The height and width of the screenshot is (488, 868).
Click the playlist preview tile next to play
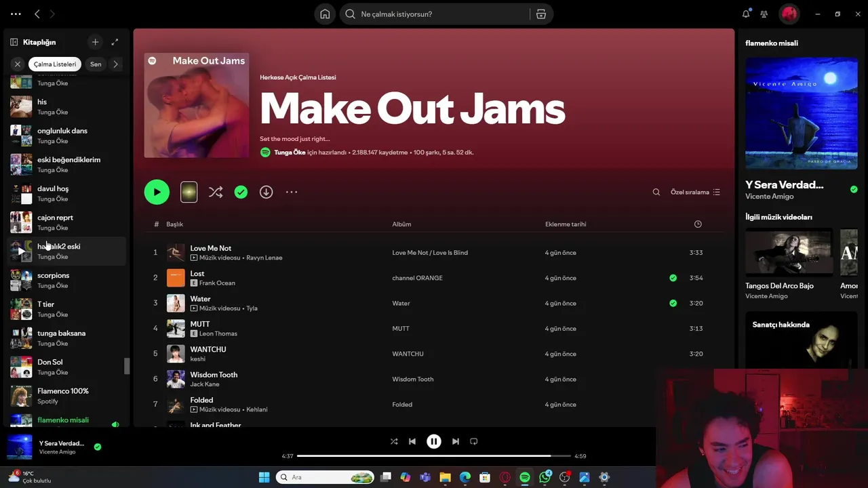click(x=189, y=192)
